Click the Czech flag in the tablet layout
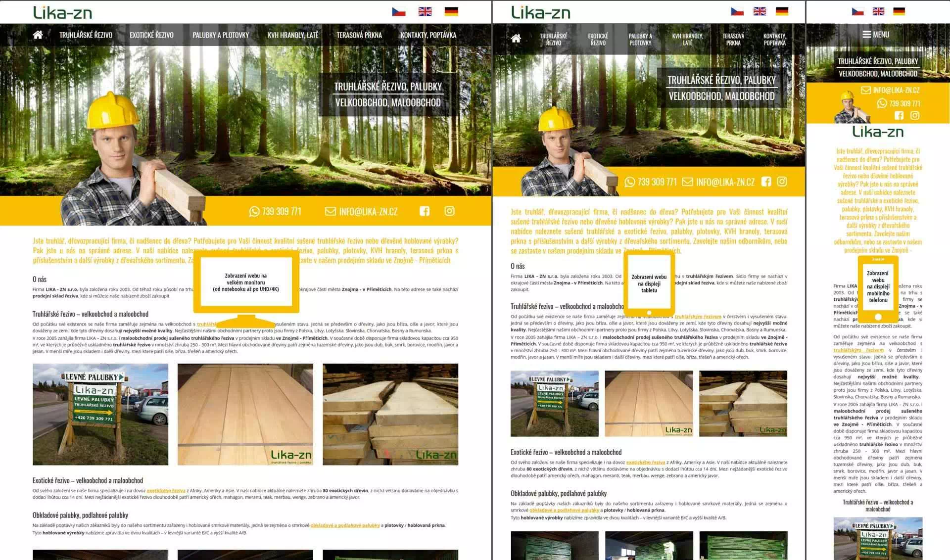This screenshot has width=950, height=560. [x=737, y=11]
